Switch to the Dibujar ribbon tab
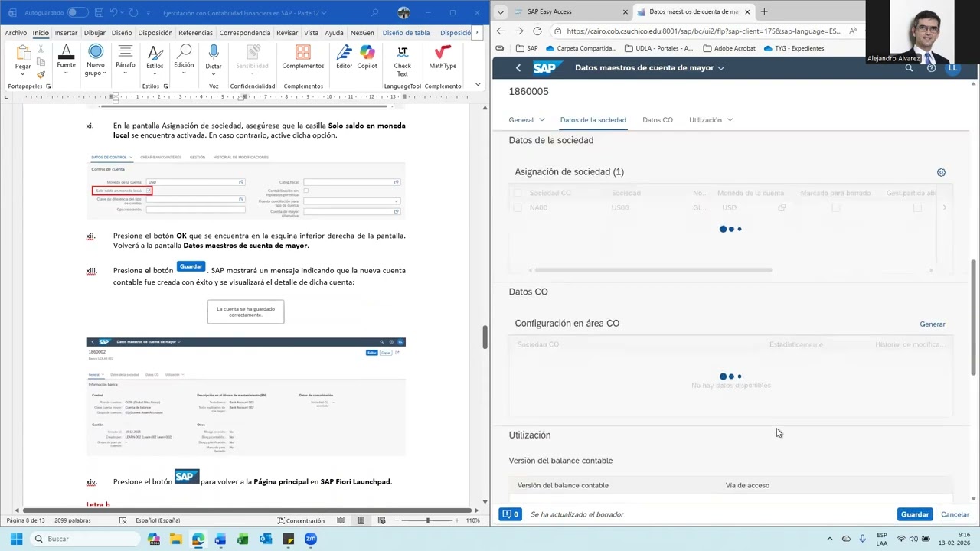980x551 pixels. point(95,33)
